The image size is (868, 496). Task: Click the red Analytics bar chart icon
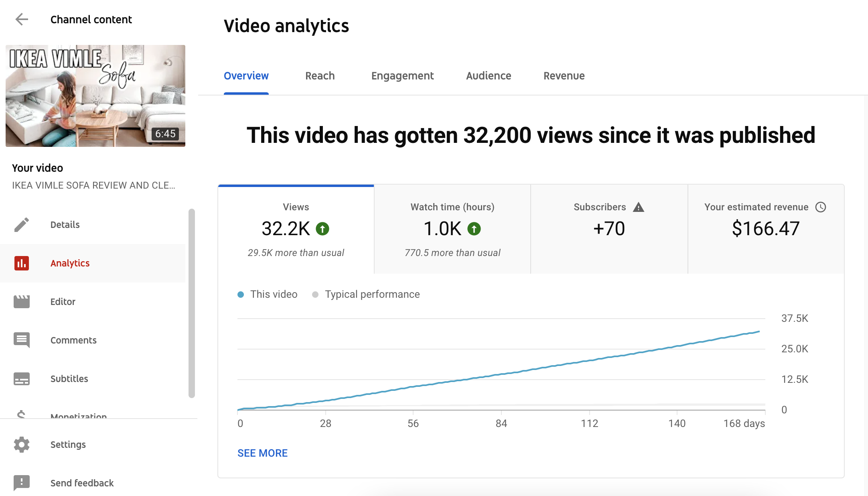point(22,263)
